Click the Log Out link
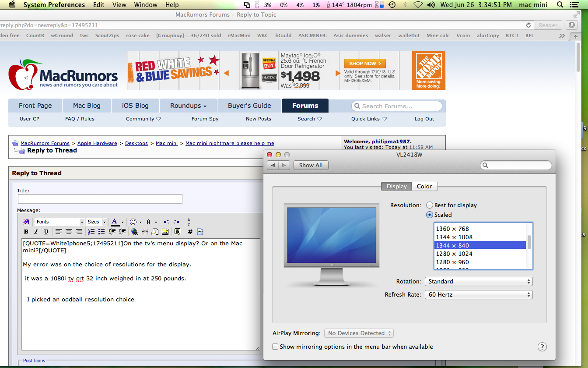 coord(424,119)
